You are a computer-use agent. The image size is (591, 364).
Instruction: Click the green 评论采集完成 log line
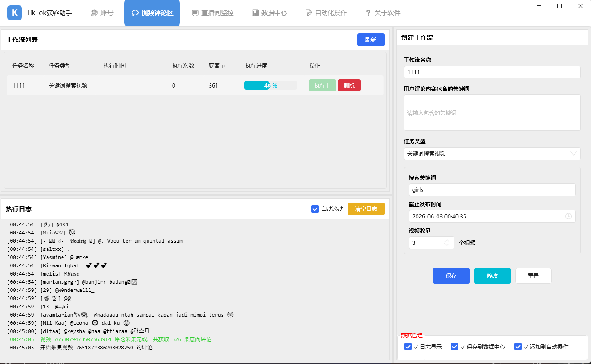[109, 339]
